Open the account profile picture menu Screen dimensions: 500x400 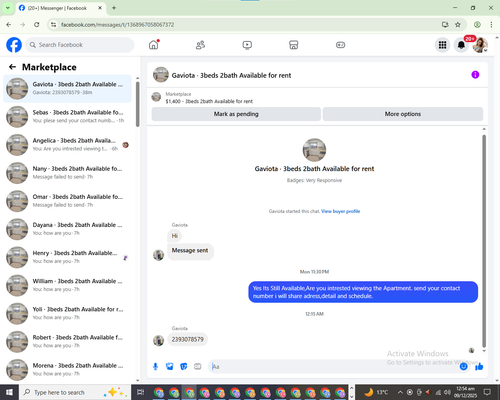click(x=480, y=45)
